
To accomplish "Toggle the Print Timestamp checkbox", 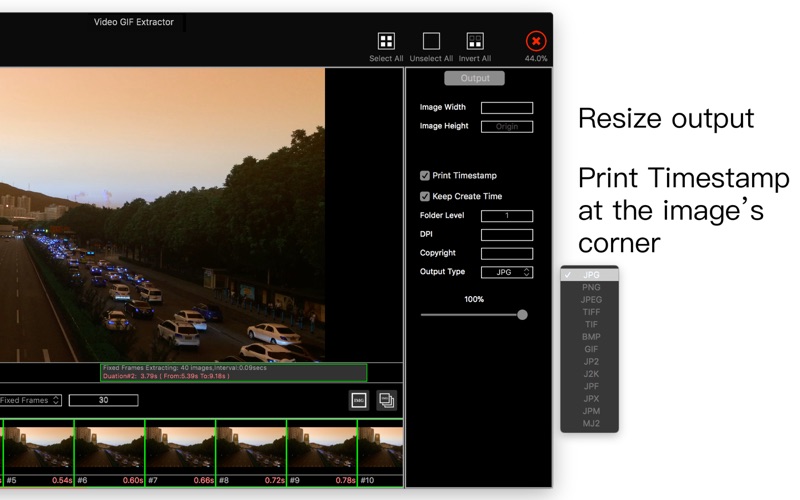I will click(x=424, y=176).
